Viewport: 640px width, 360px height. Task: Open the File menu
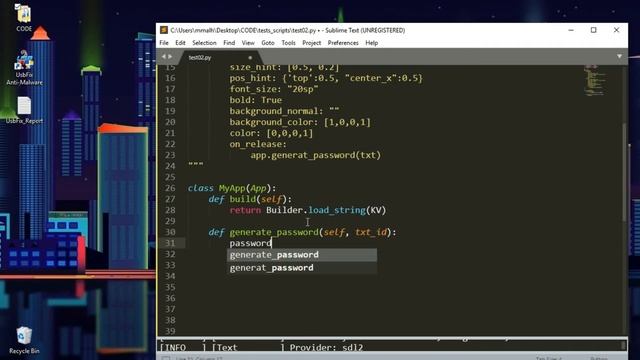point(164,43)
